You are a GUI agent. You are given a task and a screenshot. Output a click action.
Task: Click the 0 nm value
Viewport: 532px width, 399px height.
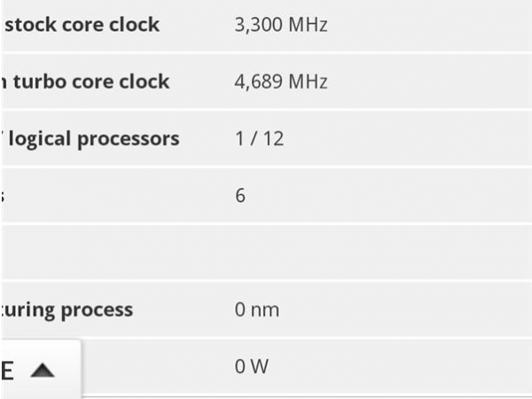tap(257, 309)
